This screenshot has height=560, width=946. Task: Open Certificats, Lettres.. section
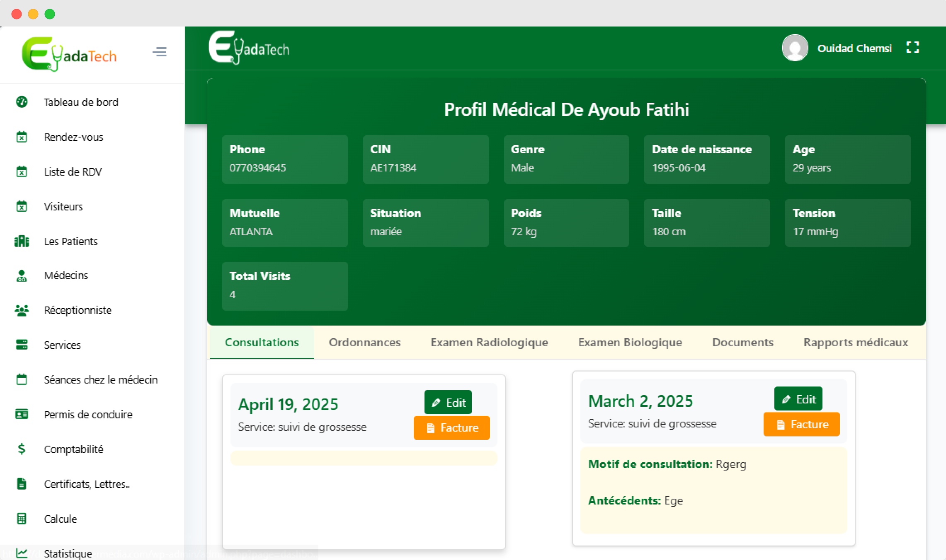coord(87,484)
